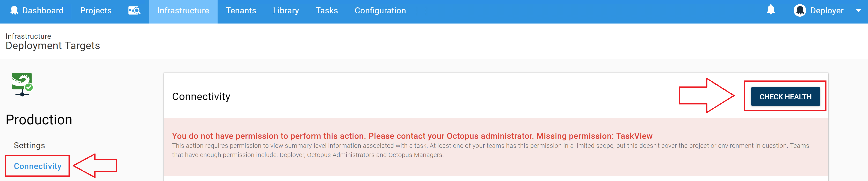This screenshot has width=868, height=181.
Task: Click the Infrastructure breadcrumb link
Action: click(28, 36)
